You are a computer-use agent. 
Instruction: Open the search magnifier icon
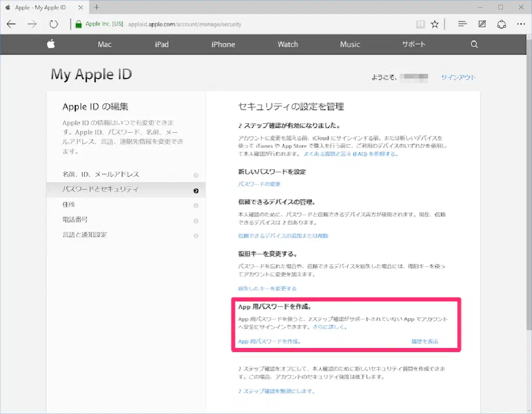474,45
